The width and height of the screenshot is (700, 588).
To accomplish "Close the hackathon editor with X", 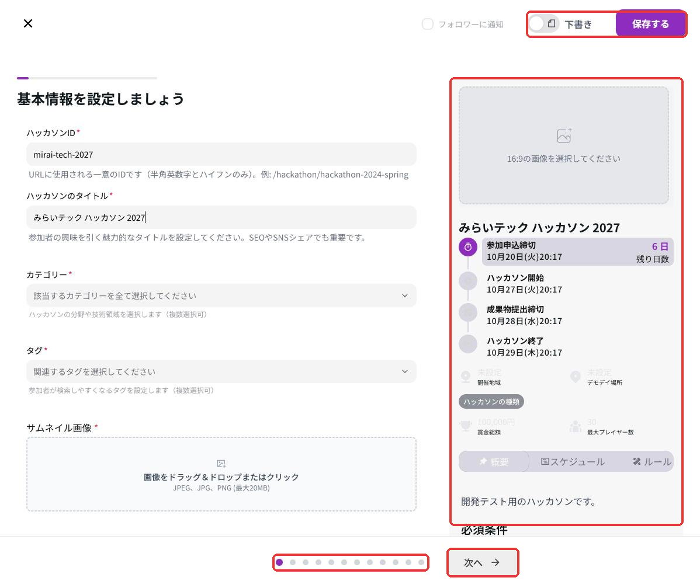I will tap(28, 23).
